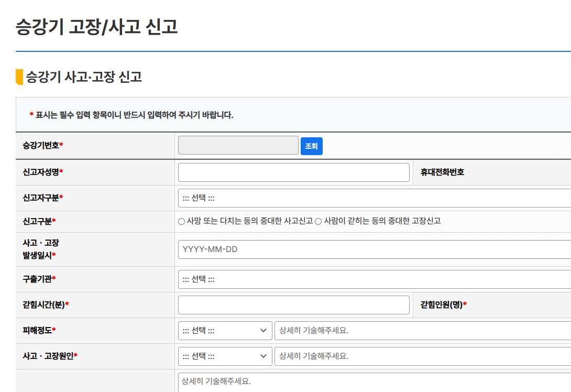Click the bottom 상세히 기술해주세요 textarea
The image size is (571, 392).
pos(375,382)
